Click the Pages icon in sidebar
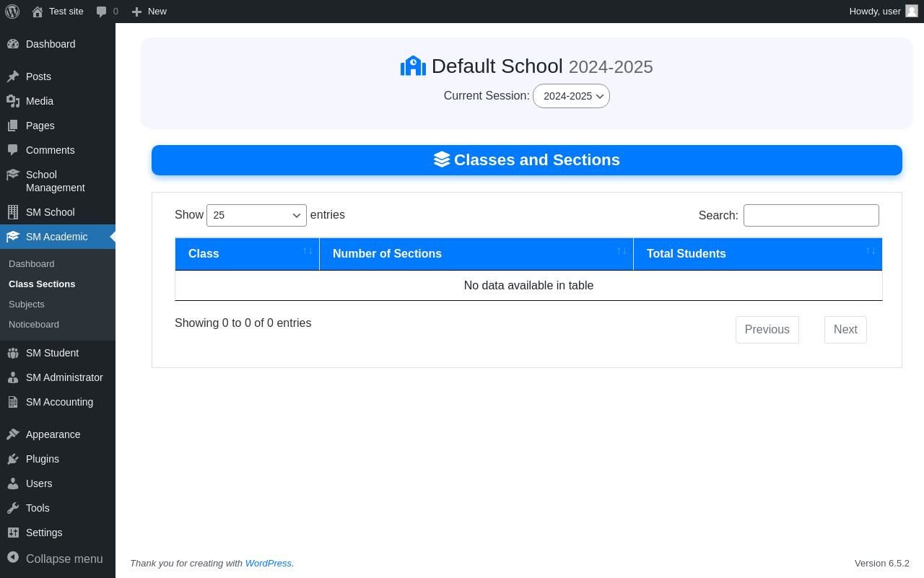Viewport: 924px width, 578px height. pyautogui.click(x=13, y=126)
